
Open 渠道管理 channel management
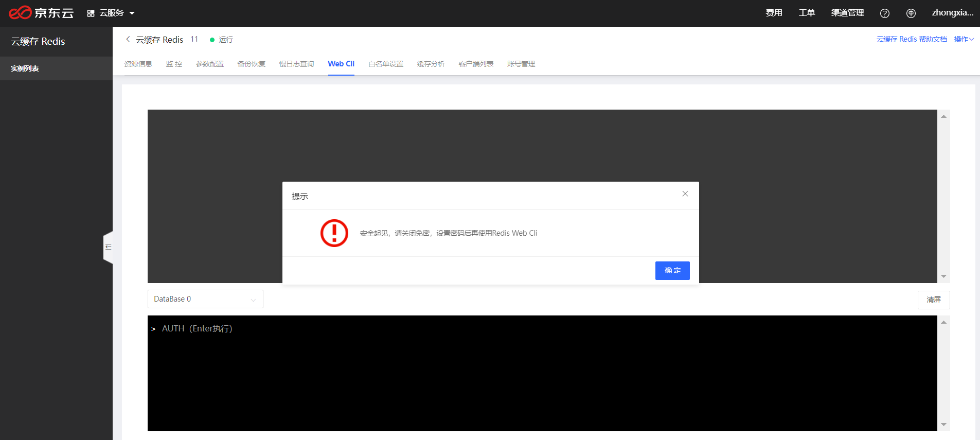coord(847,13)
